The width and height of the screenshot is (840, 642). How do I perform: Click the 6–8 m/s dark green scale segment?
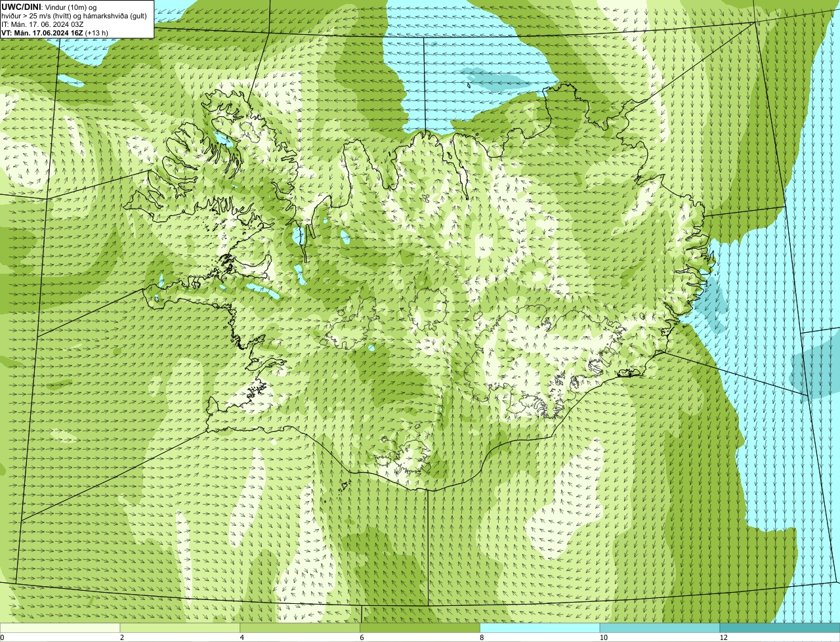421,628
